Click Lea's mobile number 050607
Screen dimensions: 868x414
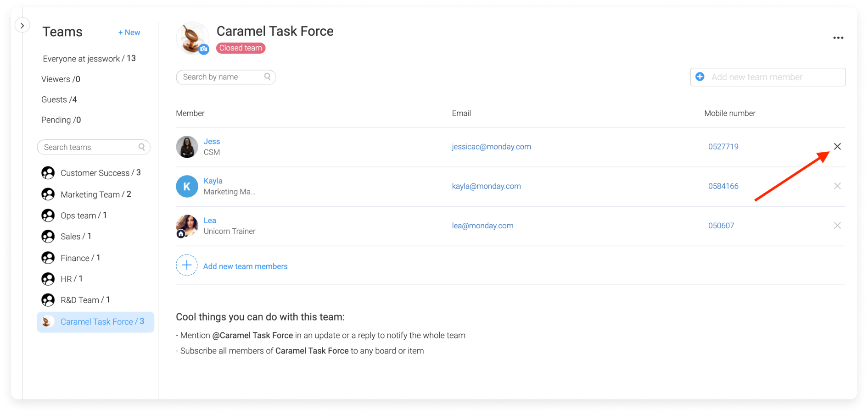pos(721,226)
